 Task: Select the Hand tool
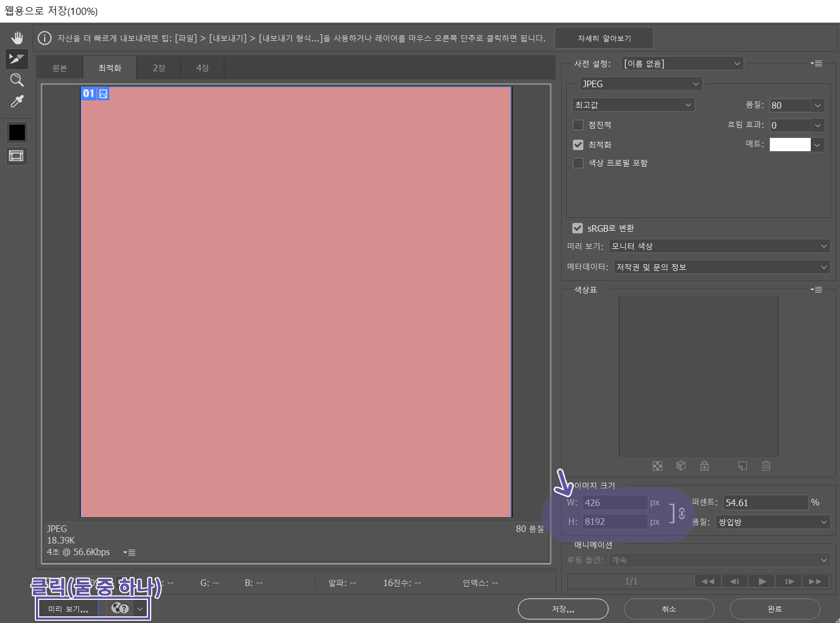(17, 38)
